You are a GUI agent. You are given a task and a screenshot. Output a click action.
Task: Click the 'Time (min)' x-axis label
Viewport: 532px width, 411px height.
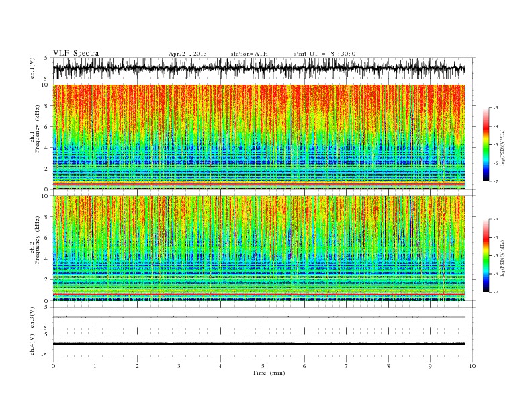(269, 373)
